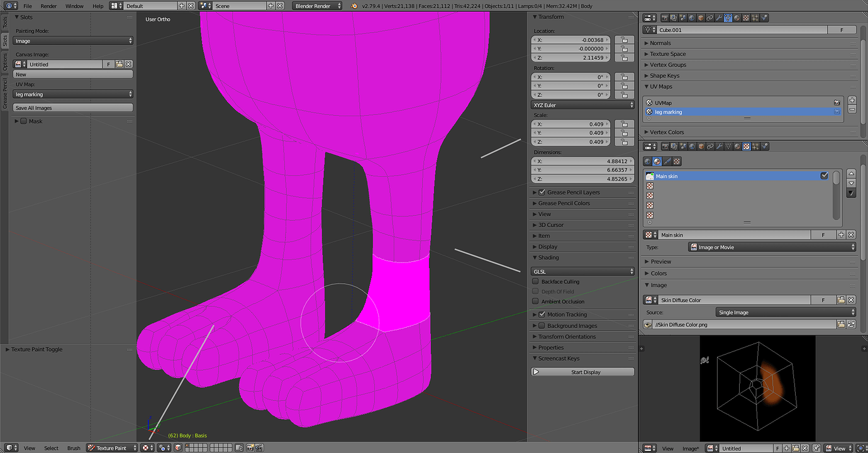The height and width of the screenshot is (453, 868).
Task: Open the pivot point selector in viewport header
Action: click(164, 448)
